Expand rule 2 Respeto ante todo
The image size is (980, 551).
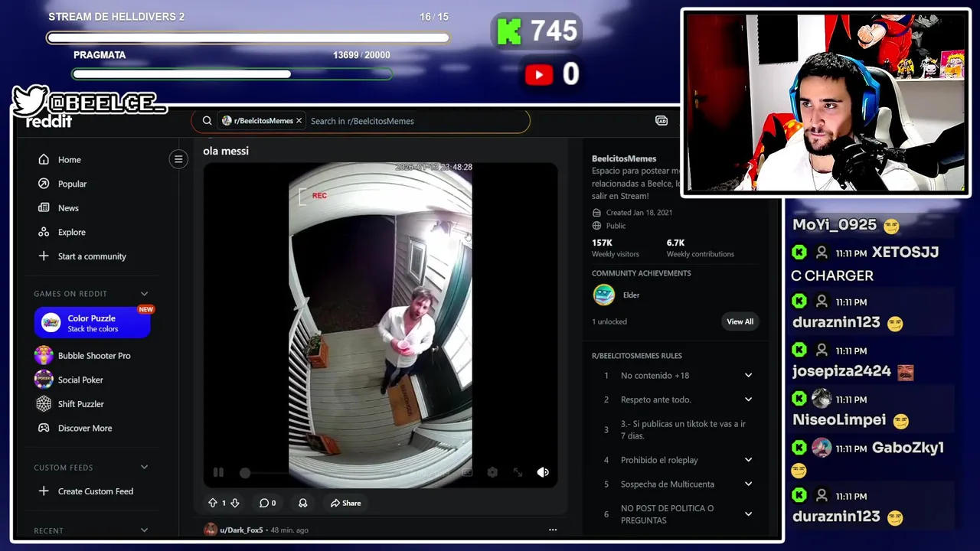point(748,399)
